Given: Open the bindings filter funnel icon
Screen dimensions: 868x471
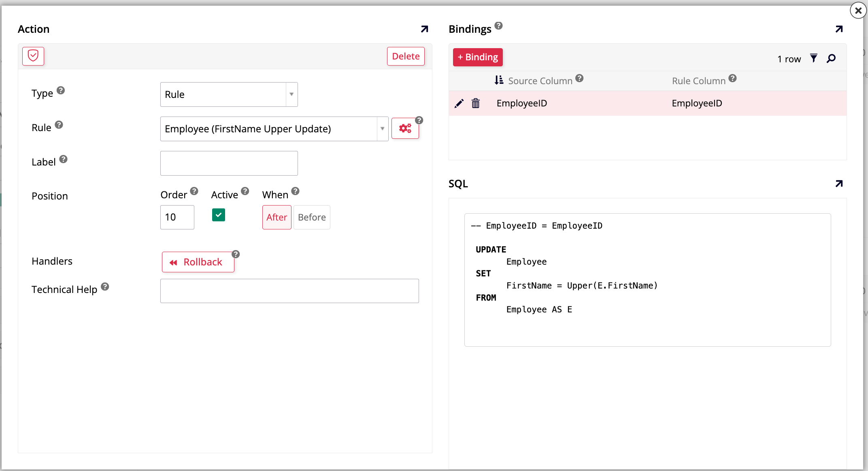Looking at the screenshot, I should [x=813, y=58].
